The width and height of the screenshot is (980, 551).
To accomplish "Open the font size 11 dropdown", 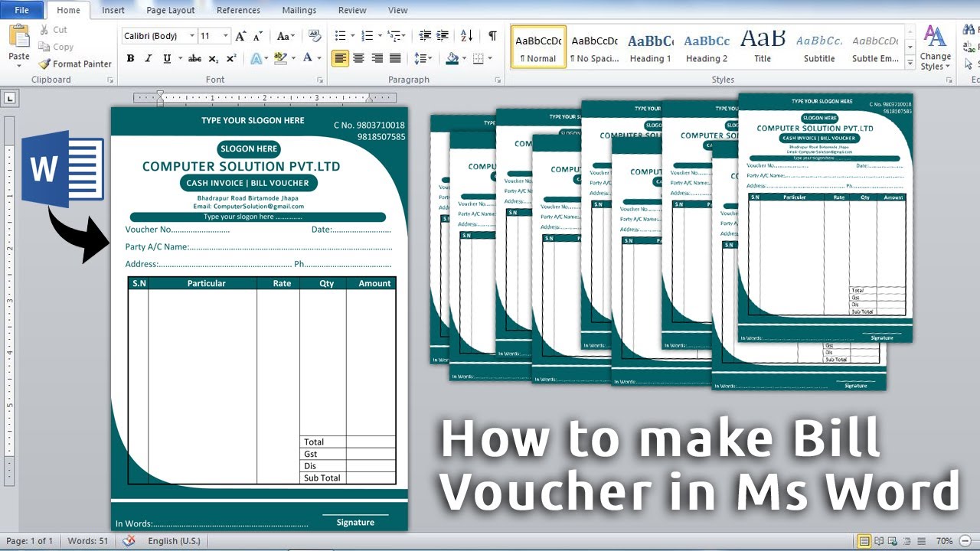I will pos(226,36).
